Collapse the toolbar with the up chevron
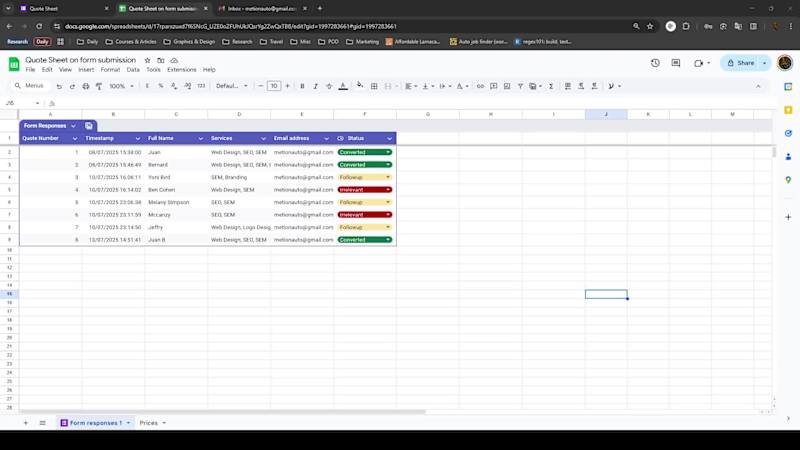 [758, 86]
